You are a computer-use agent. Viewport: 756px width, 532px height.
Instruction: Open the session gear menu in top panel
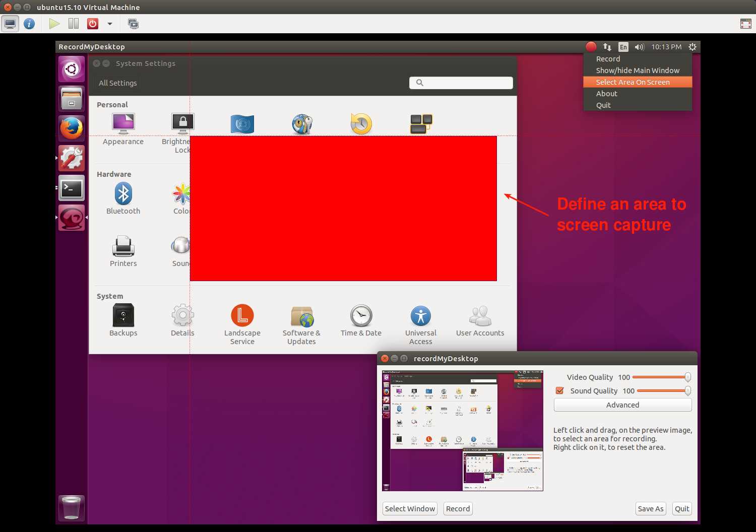(x=692, y=47)
